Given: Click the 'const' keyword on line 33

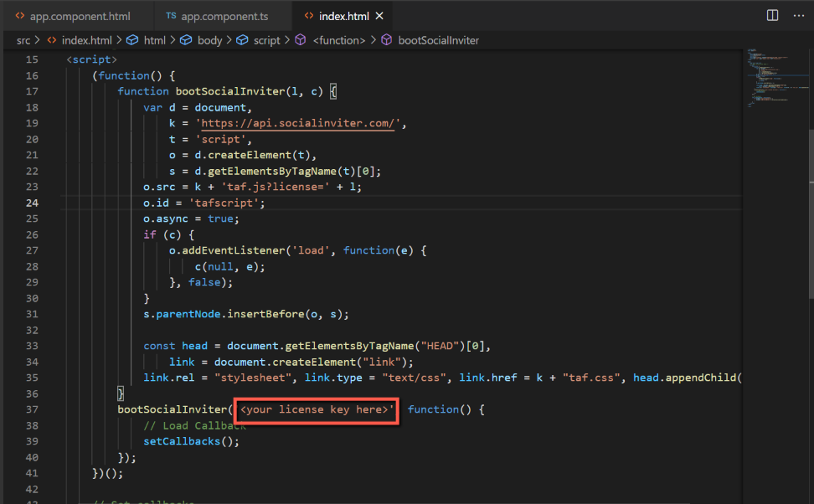Looking at the screenshot, I should click(159, 346).
